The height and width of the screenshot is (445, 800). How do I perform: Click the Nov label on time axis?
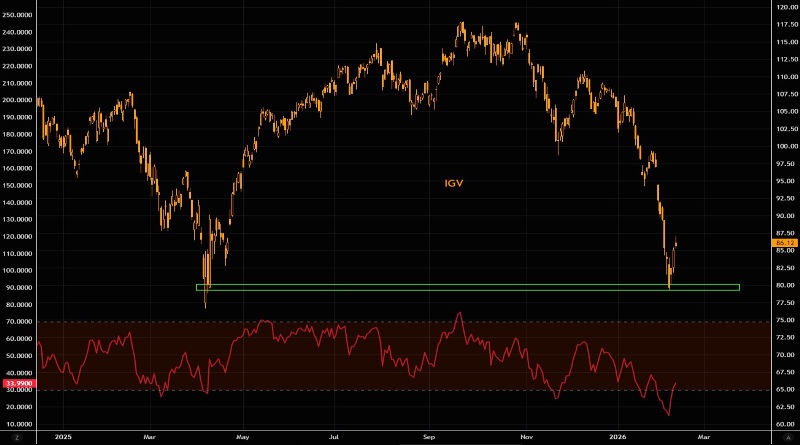click(524, 437)
